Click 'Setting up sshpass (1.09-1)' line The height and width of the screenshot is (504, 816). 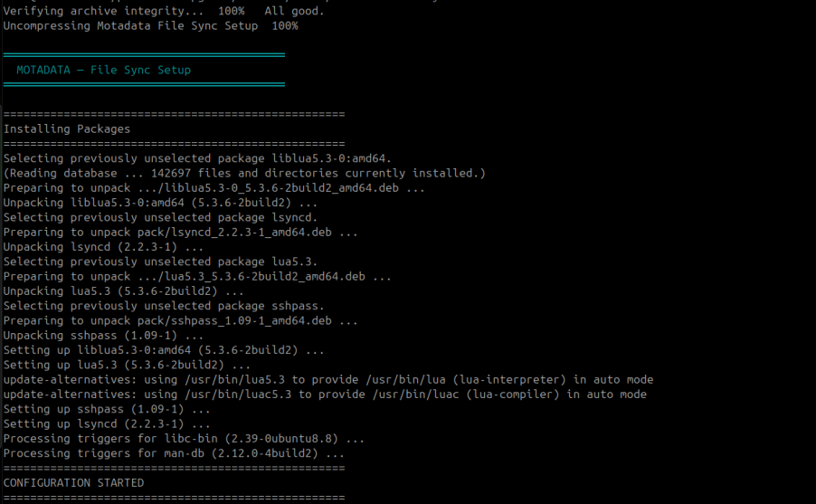click(107, 409)
